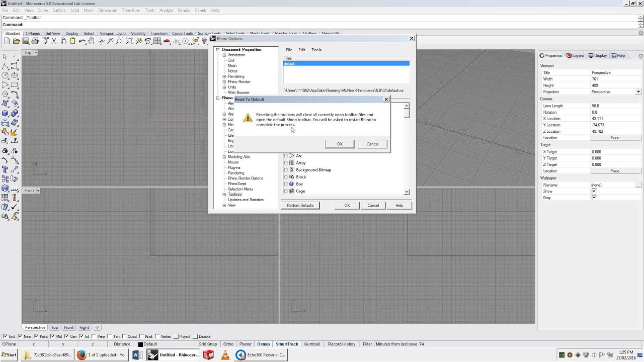Expand the Annotation tree node
The image size is (644, 362).
[x=224, y=55]
